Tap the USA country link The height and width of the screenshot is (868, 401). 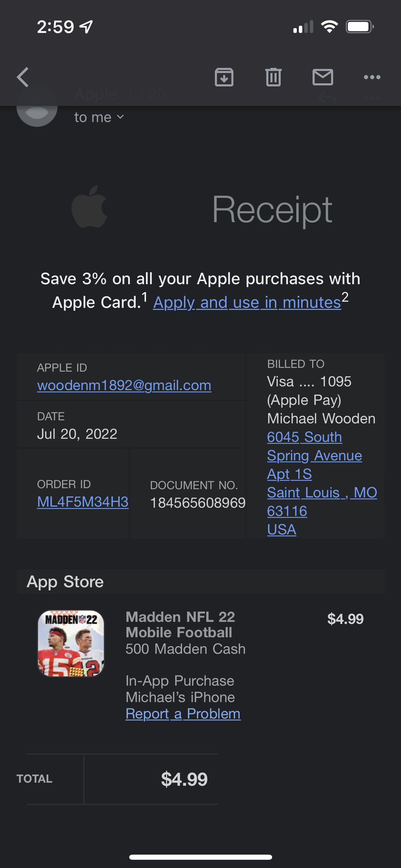click(x=281, y=530)
